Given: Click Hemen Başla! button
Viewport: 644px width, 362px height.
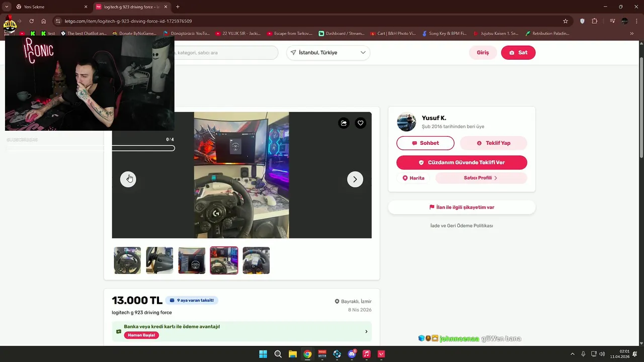Looking at the screenshot, I should tap(141, 335).
